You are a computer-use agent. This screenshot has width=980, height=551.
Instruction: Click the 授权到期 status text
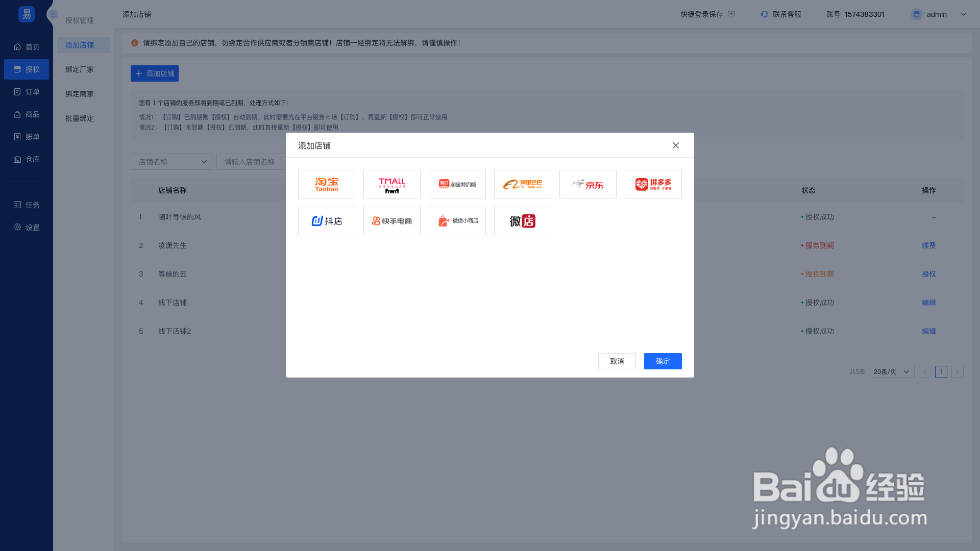click(x=820, y=274)
